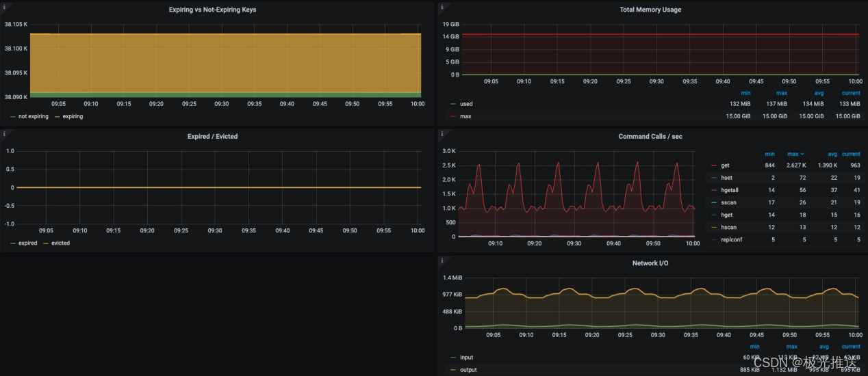Screen dimensions: 868x376
Task: Sort Command Calls legend by avg column
Action: tap(832, 155)
